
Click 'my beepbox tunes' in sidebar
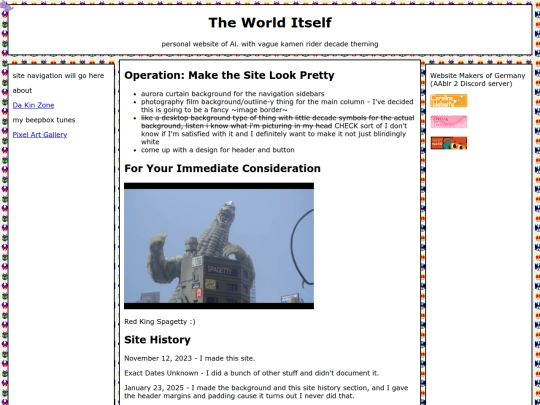[44, 120]
